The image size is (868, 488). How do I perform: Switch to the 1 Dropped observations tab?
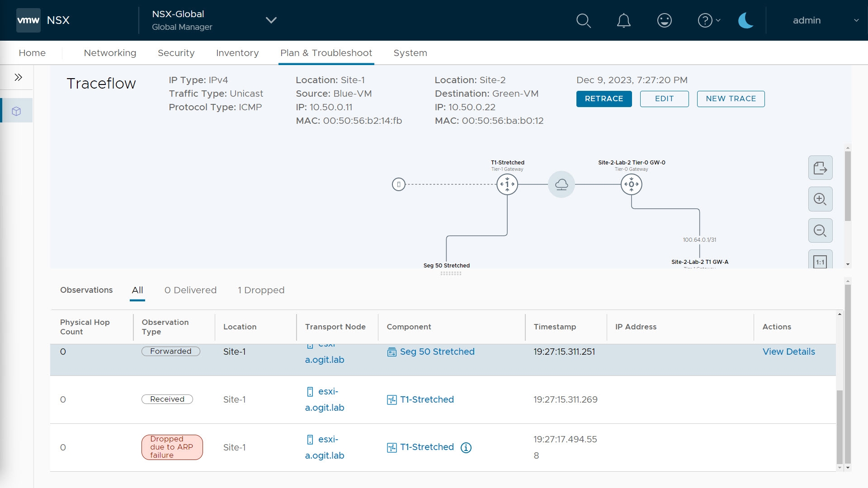[x=261, y=290]
